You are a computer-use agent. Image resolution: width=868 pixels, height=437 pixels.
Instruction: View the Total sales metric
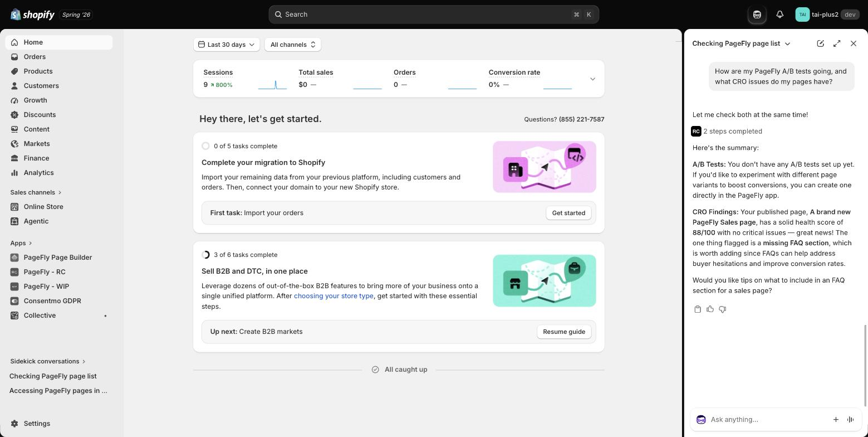coord(340,79)
